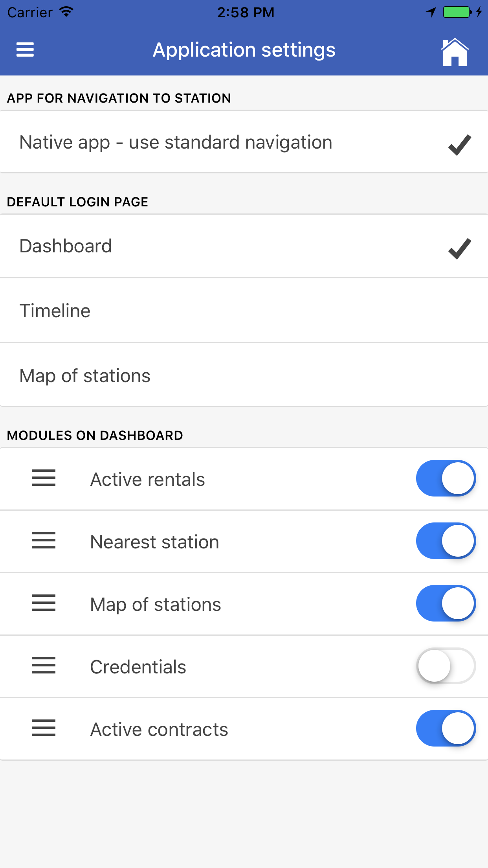Tap the reorder handle beside Active contracts
The width and height of the screenshot is (488, 868).
pyautogui.click(x=44, y=728)
